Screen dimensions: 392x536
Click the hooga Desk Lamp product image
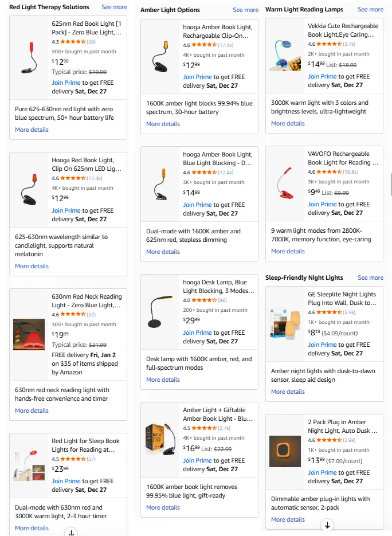(159, 311)
